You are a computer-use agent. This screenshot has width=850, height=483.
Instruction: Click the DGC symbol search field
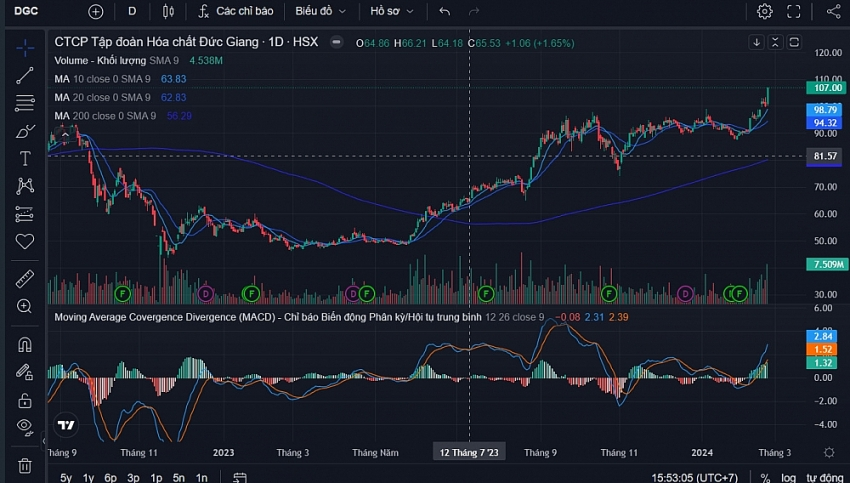point(27,12)
